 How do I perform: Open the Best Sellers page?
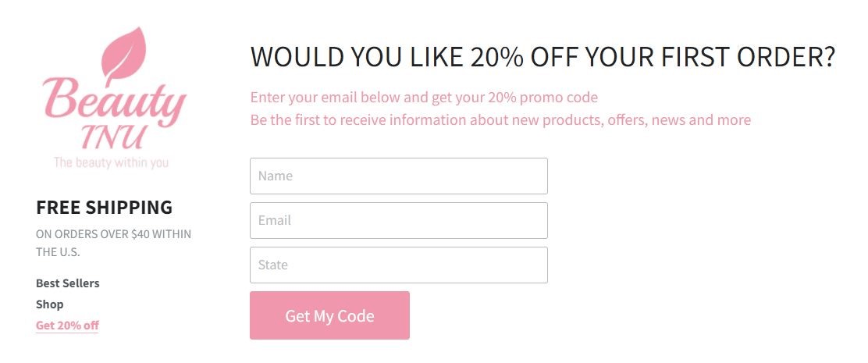(68, 283)
